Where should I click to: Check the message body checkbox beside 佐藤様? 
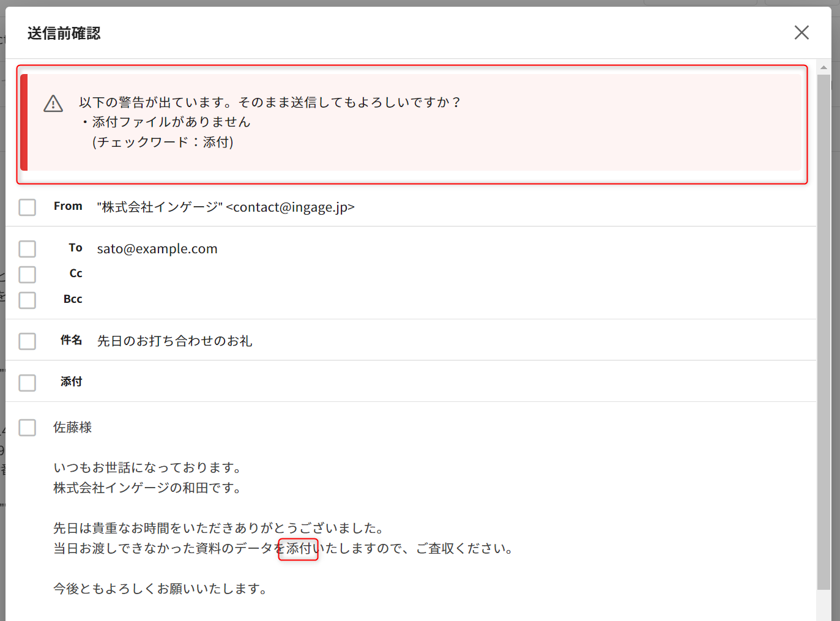[x=28, y=428]
